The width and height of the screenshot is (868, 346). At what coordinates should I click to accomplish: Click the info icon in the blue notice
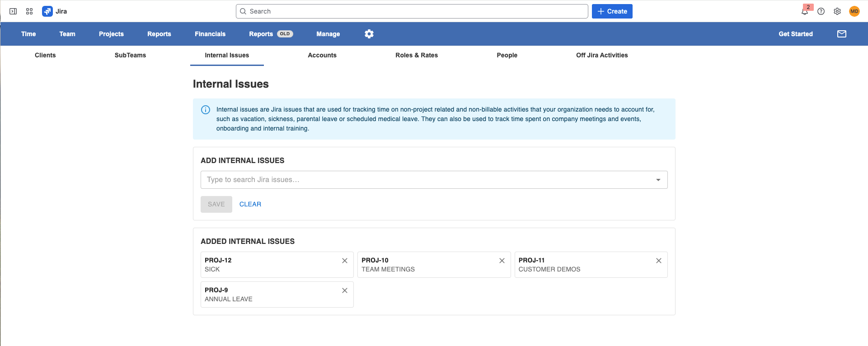(206, 110)
